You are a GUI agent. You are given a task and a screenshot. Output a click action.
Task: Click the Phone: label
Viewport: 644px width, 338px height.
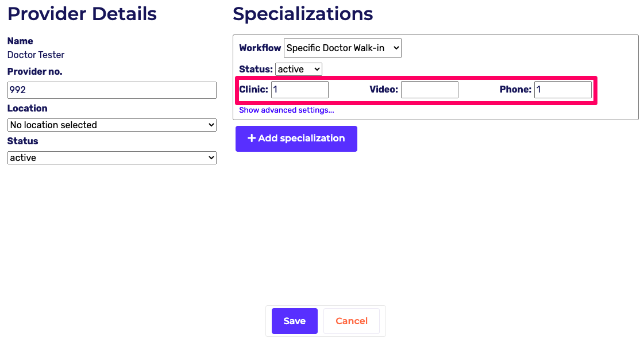515,90
